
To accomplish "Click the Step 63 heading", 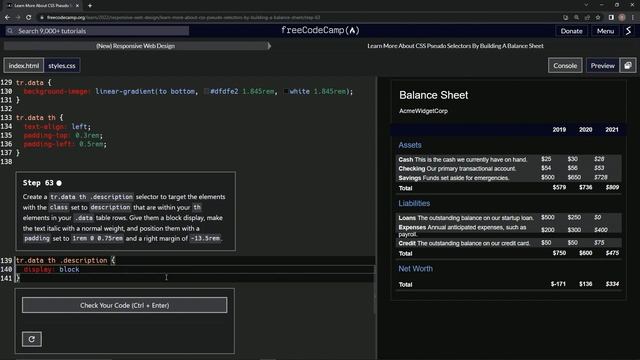I will coord(38,182).
